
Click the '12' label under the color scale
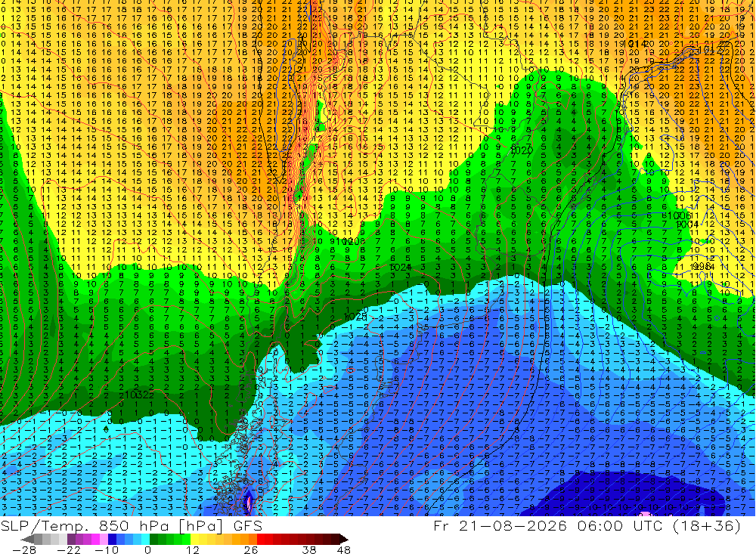pyautogui.click(x=193, y=549)
